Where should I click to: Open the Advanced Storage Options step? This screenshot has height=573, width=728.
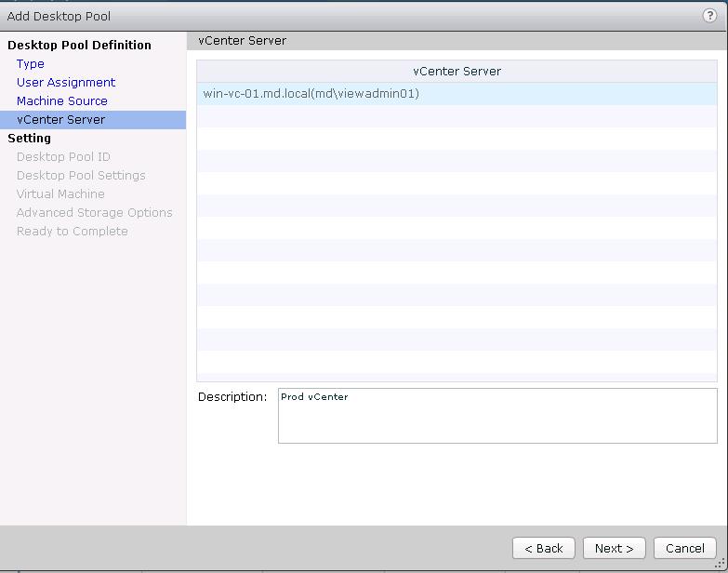(95, 213)
